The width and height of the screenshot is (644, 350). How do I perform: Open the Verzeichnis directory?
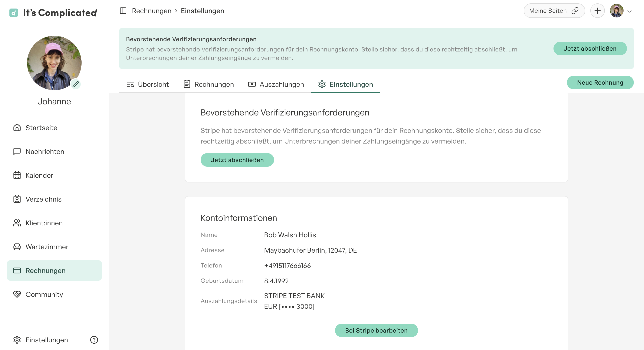[43, 199]
